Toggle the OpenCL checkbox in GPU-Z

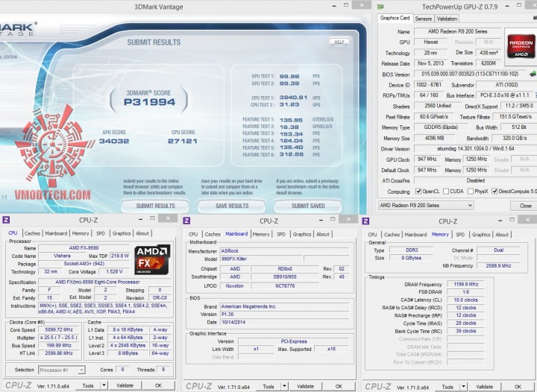418,192
